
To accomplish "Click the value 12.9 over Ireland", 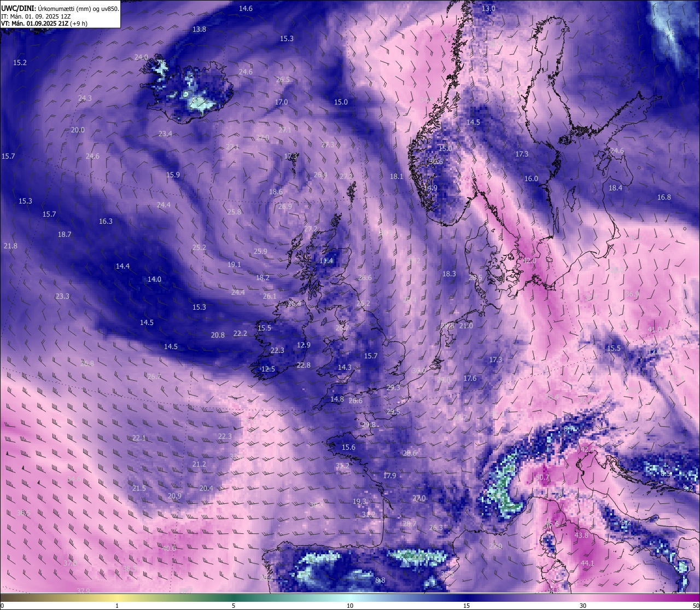I will coord(304,345).
